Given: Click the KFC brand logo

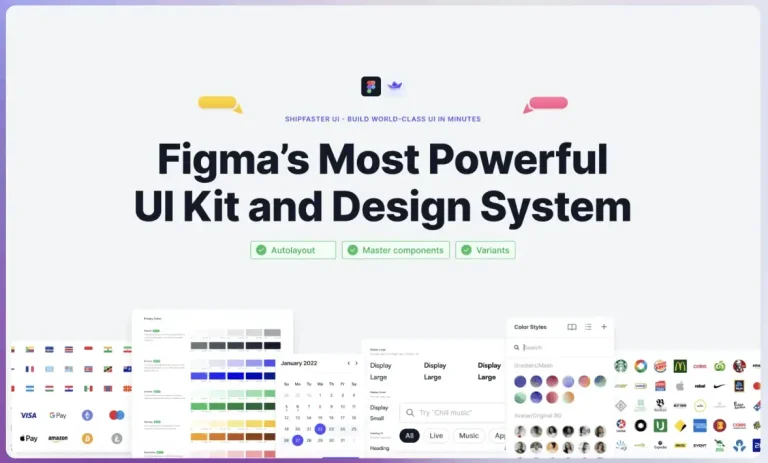Looking at the screenshot, I should click(739, 366).
